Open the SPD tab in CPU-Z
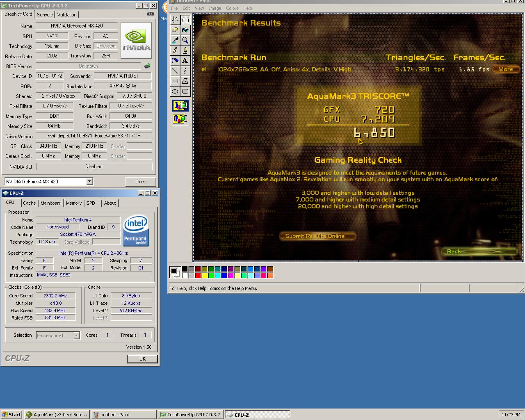525x420 pixels. [91, 203]
